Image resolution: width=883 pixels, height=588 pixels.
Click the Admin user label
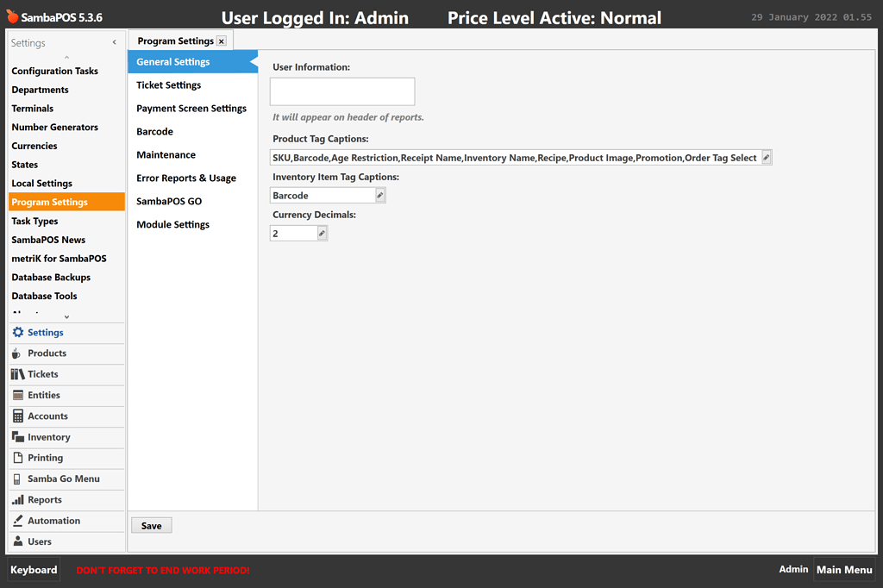click(x=793, y=569)
